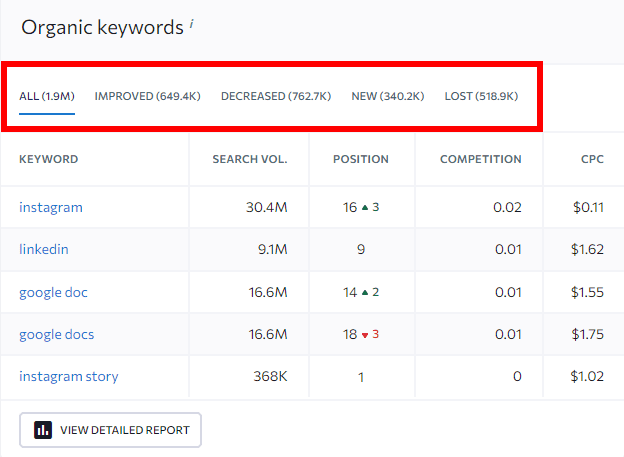Select the ALL (1.9M) tab

tap(47, 96)
